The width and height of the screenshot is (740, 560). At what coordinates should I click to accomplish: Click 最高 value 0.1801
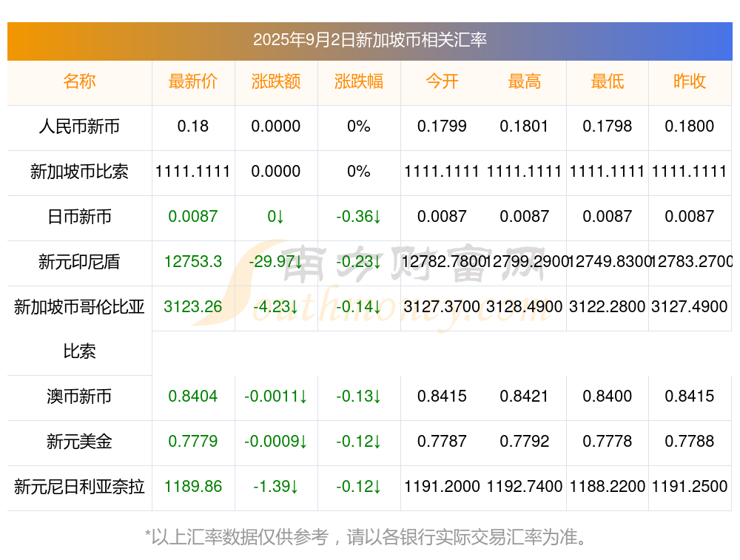525,126
